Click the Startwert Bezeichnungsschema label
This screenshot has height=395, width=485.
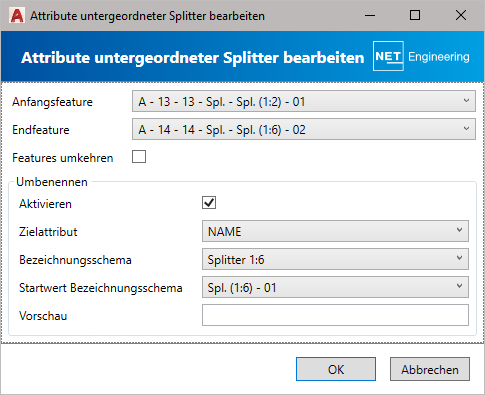coord(101,288)
